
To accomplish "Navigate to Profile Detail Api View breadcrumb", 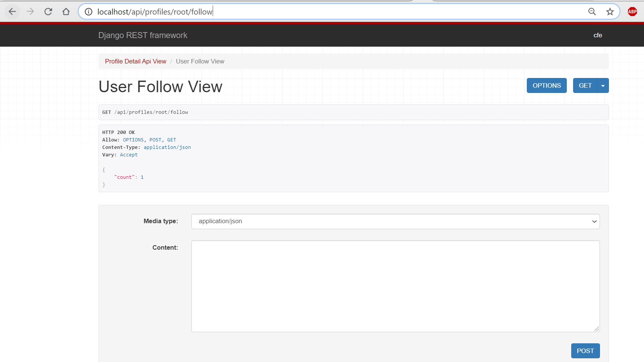I will [135, 61].
